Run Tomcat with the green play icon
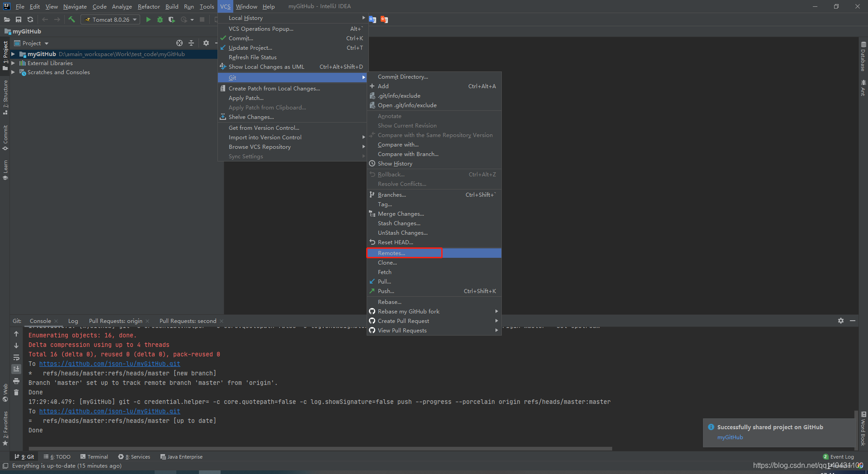 pos(148,19)
